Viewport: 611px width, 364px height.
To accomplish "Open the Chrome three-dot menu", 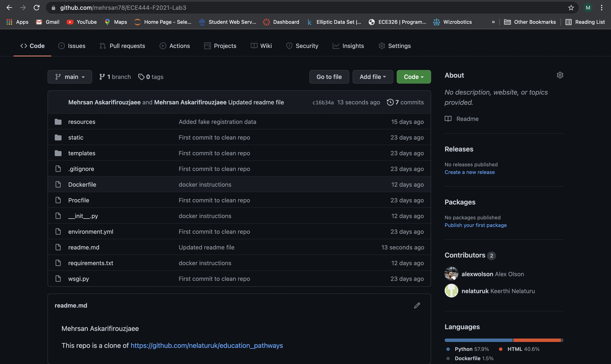I will tap(602, 8).
